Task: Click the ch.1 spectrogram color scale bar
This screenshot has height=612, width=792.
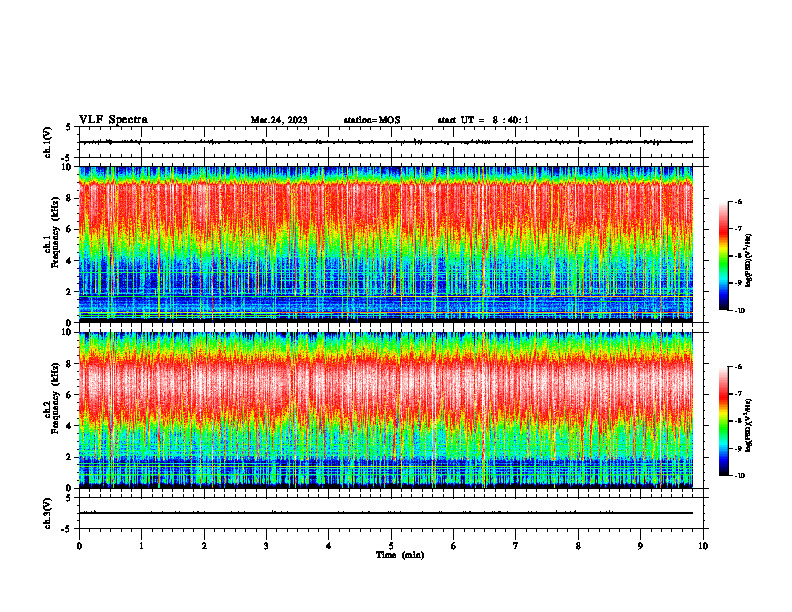Action: pyautogui.click(x=723, y=256)
